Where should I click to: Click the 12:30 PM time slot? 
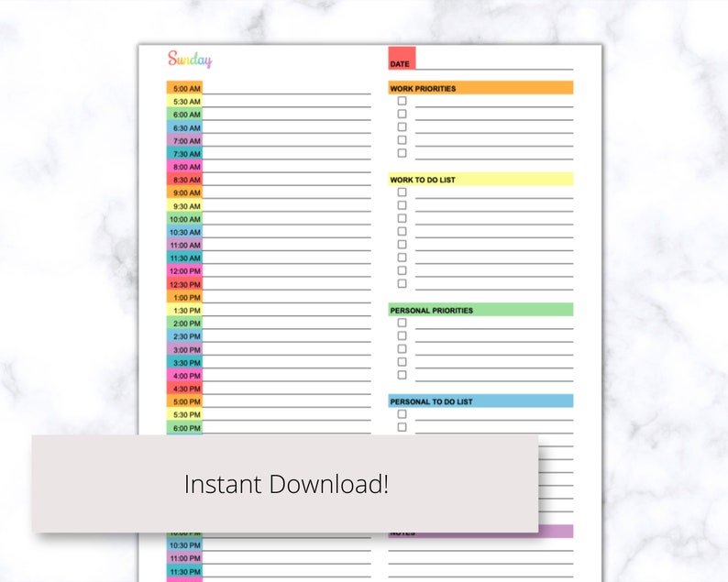pyautogui.click(x=185, y=284)
